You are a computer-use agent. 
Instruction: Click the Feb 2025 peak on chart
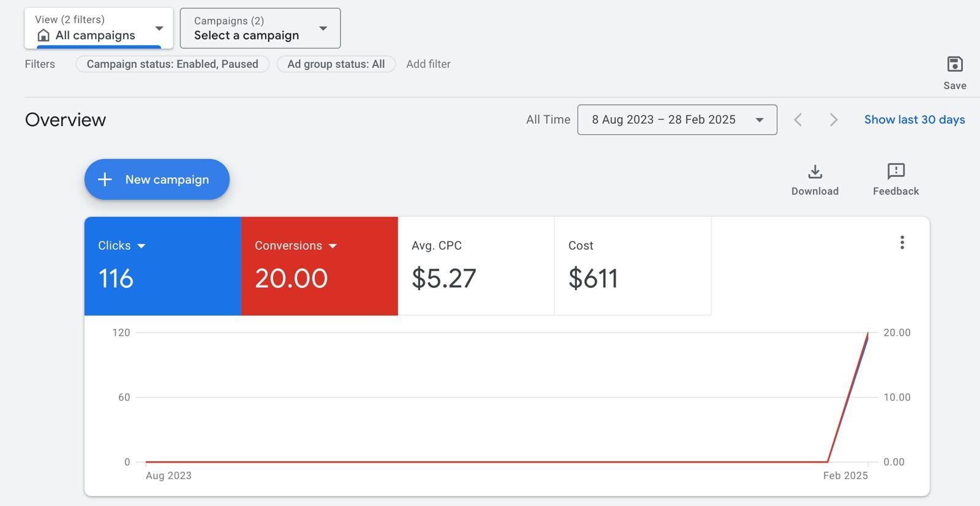point(867,334)
